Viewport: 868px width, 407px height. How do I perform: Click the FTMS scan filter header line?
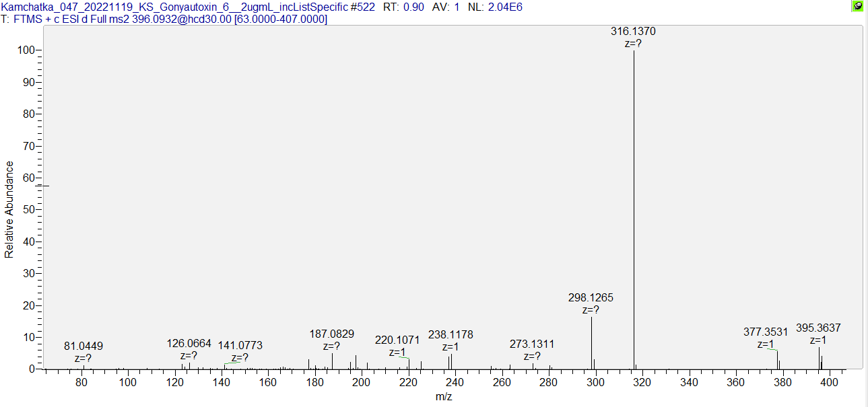pos(165,19)
